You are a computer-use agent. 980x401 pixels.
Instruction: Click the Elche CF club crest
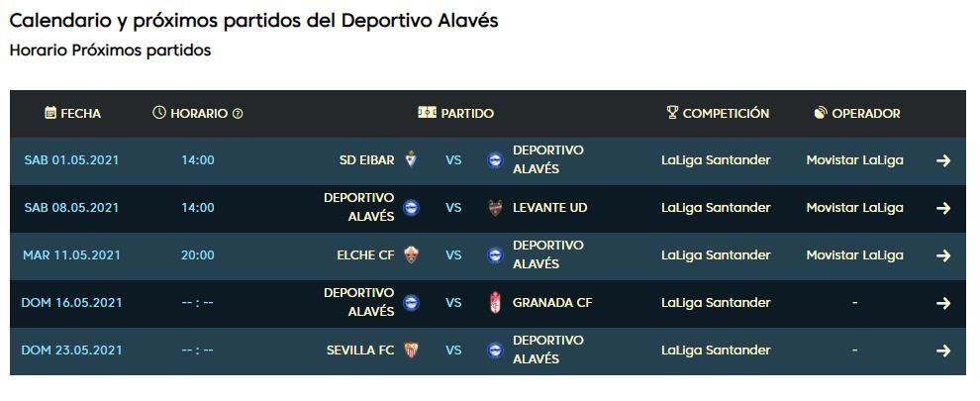point(411,255)
